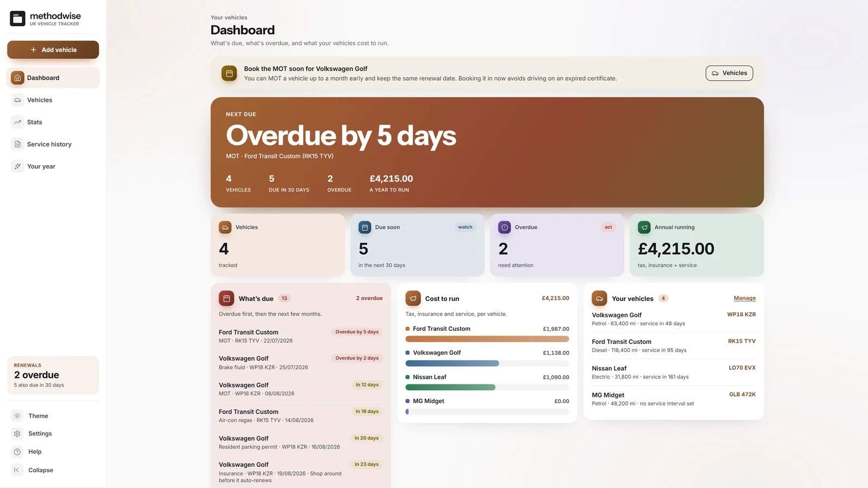Image resolution: width=868 pixels, height=488 pixels.
Task: Click the Settings gear icon
Action: [17, 434]
